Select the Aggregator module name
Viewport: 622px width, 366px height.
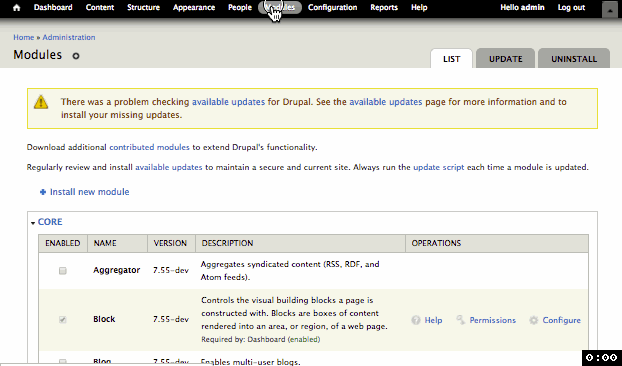point(117,270)
